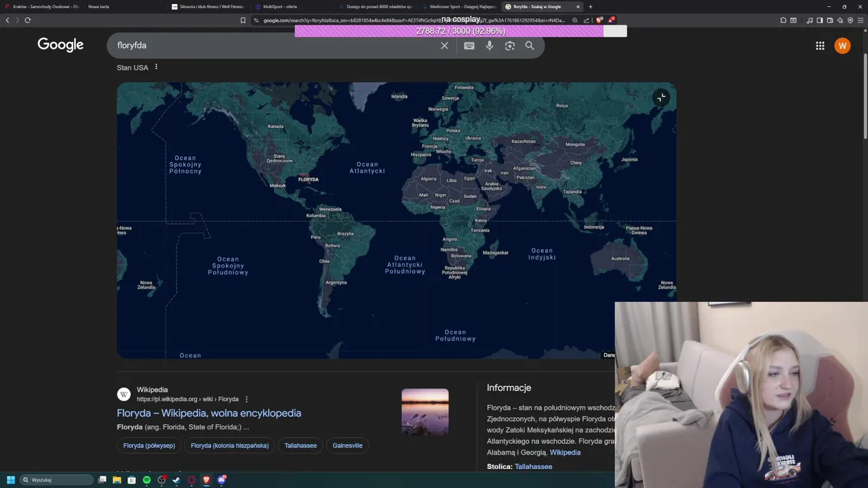Click the Wikipedia site icon in result
868x488 pixels.
point(124,394)
